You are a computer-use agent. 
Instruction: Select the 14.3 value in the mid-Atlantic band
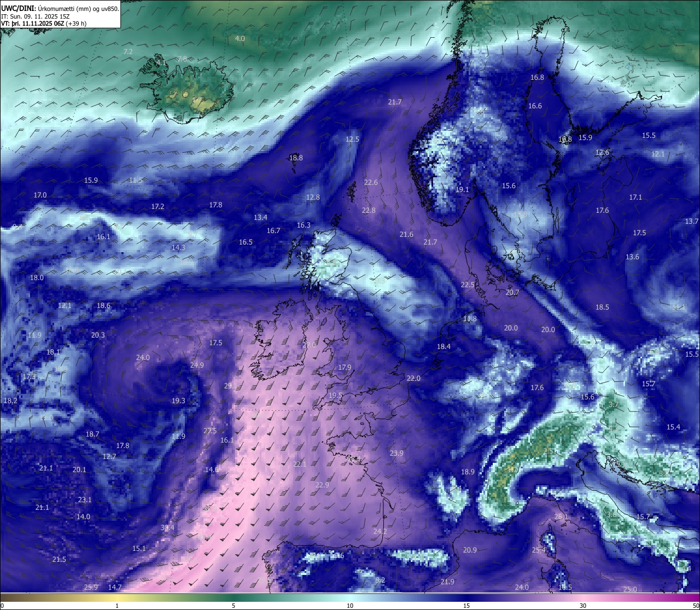tap(178, 248)
